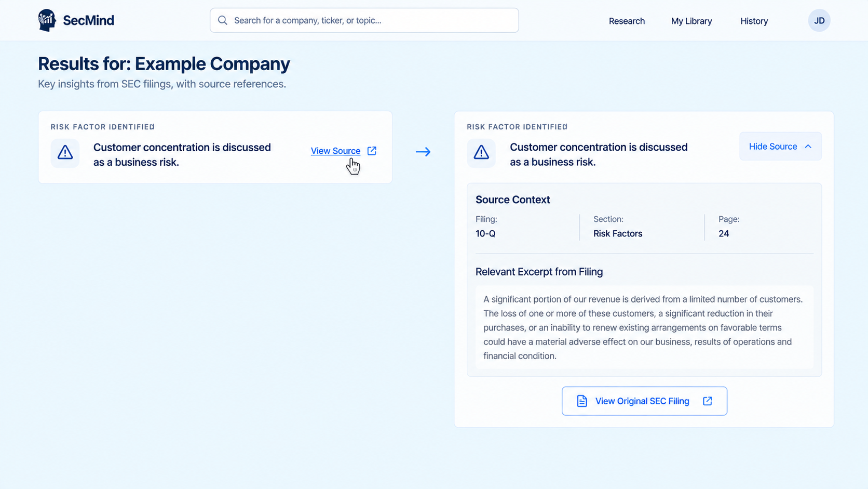Select the filing value 10-Q

pos(485,233)
